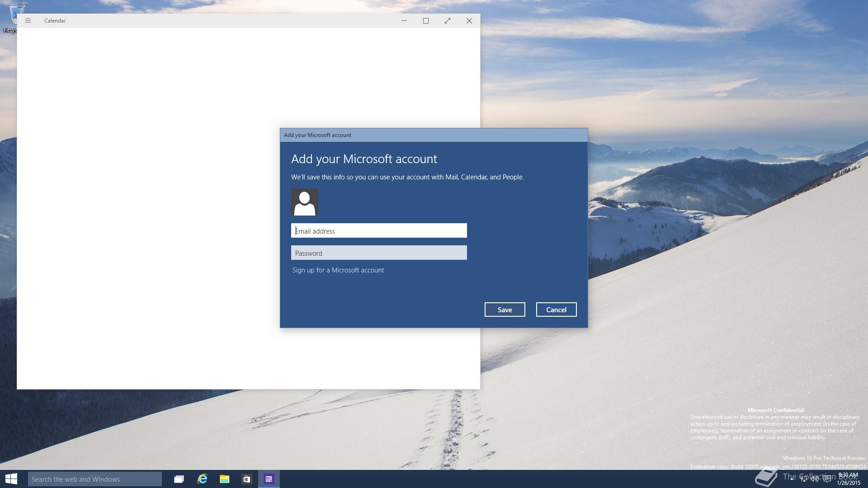The width and height of the screenshot is (868, 488).
Task: Open File Explorer from the taskbar
Action: tap(225, 479)
